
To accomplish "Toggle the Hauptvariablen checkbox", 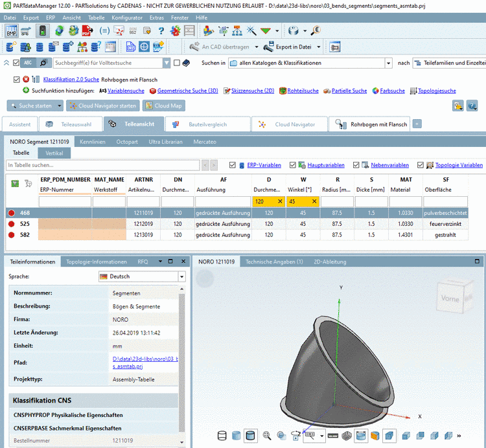I will 293,165.
